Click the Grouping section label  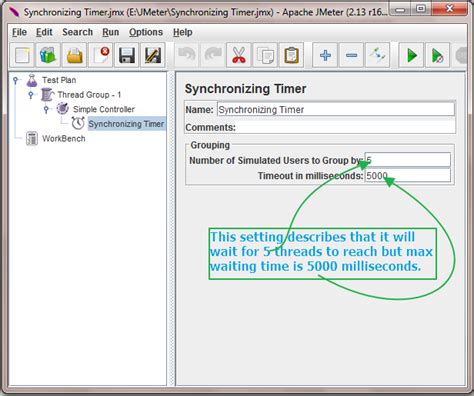pyautogui.click(x=210, y=145)
